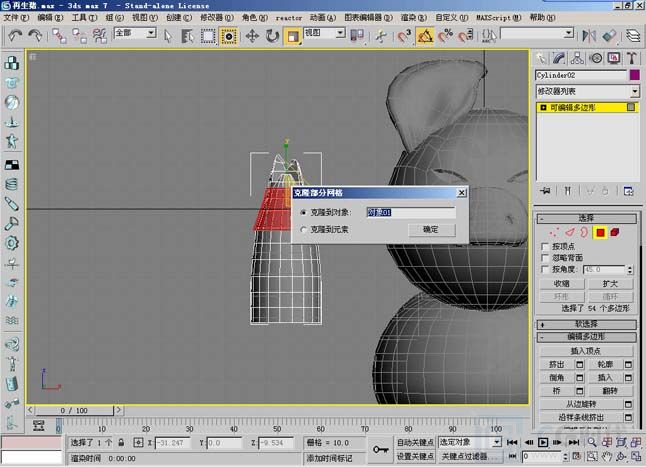Screen dimensions: 646x468
Task: Enable the 按顶点 checkbox
Action: click(545, 247)
